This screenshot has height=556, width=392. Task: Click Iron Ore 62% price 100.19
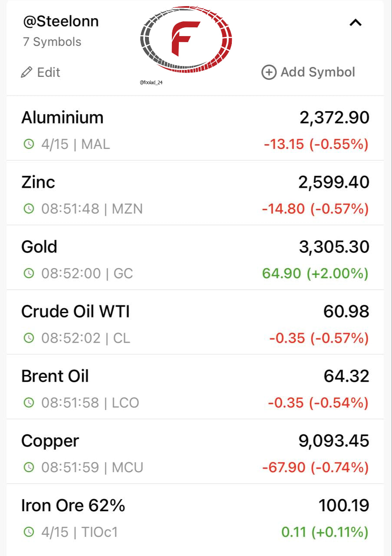344,506
